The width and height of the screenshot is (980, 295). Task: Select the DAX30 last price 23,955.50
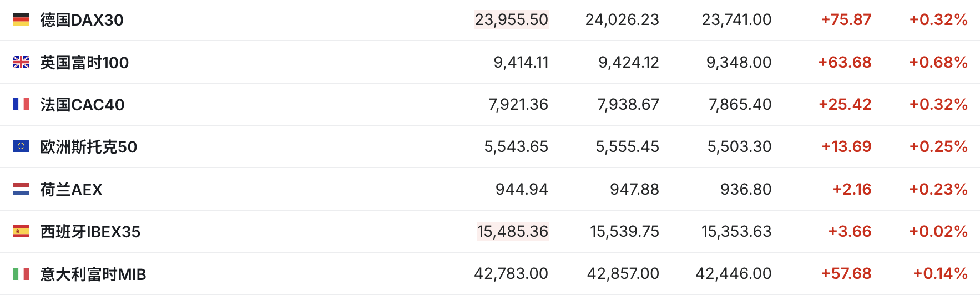pos(511,20)
